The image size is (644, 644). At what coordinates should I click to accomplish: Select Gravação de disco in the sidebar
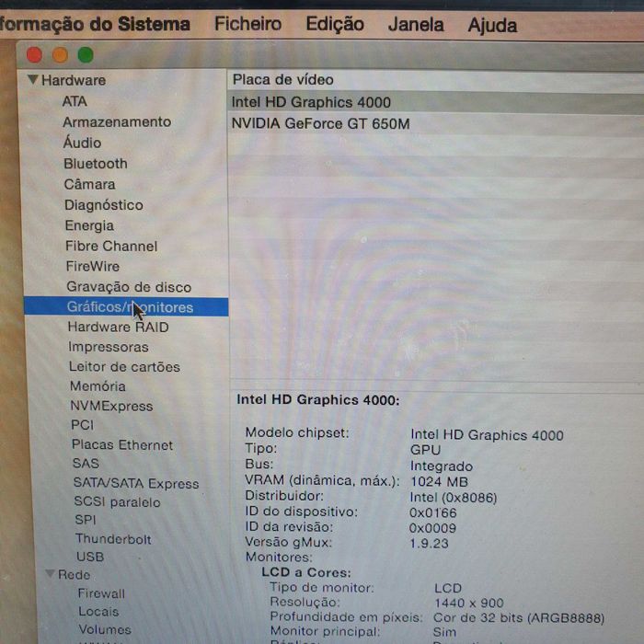pyautogui.click(x=129, y=287)
